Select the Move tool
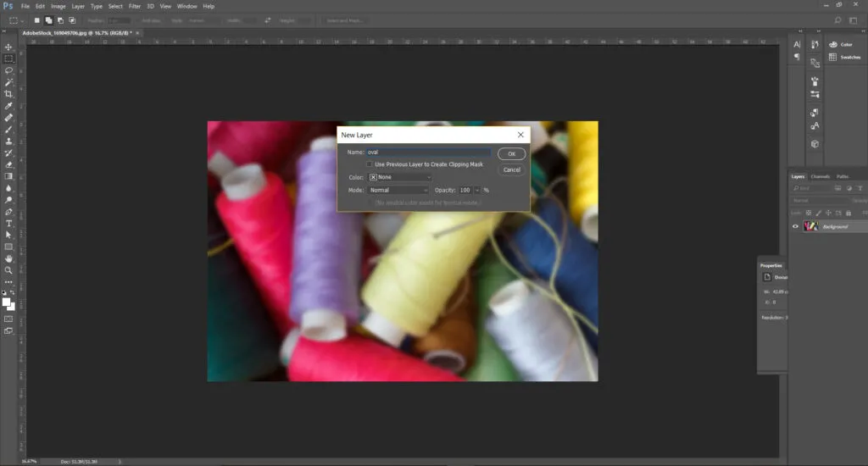 8,47
